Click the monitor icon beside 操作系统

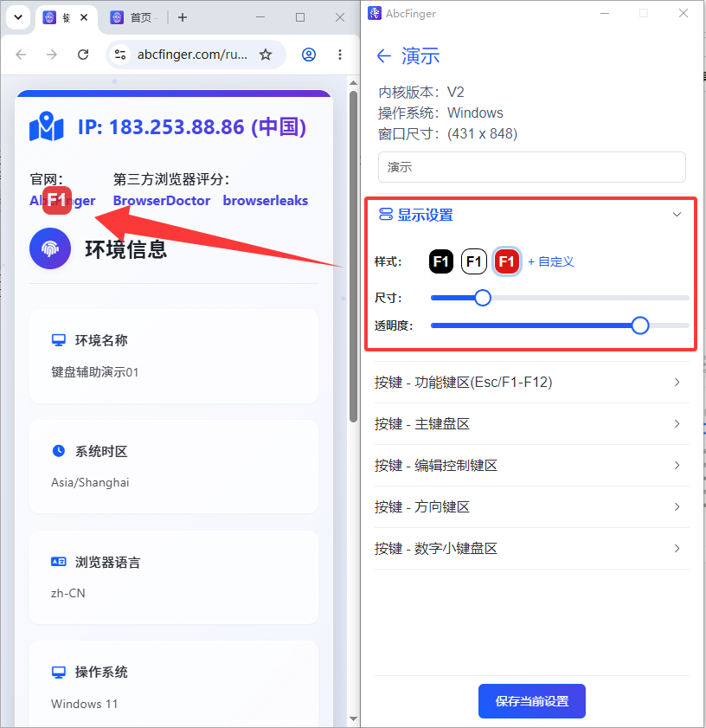59,673
